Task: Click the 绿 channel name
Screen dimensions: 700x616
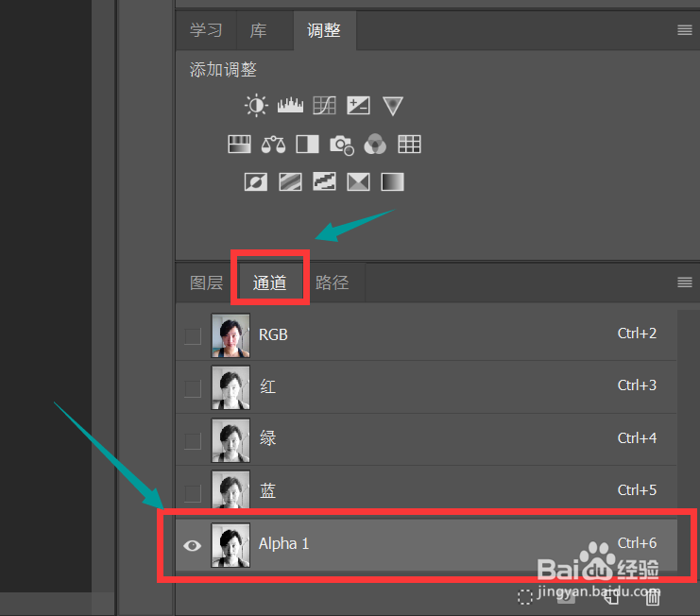Action: (268, 437)
